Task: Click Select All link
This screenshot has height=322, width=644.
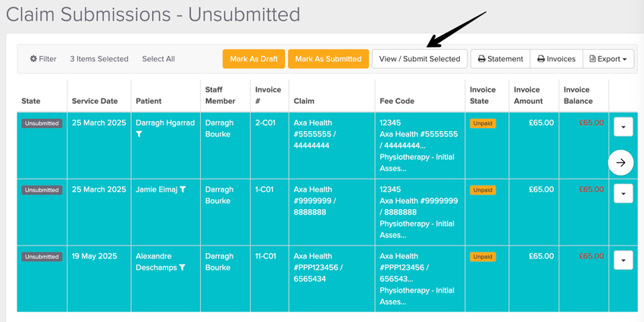Action: 158,59
